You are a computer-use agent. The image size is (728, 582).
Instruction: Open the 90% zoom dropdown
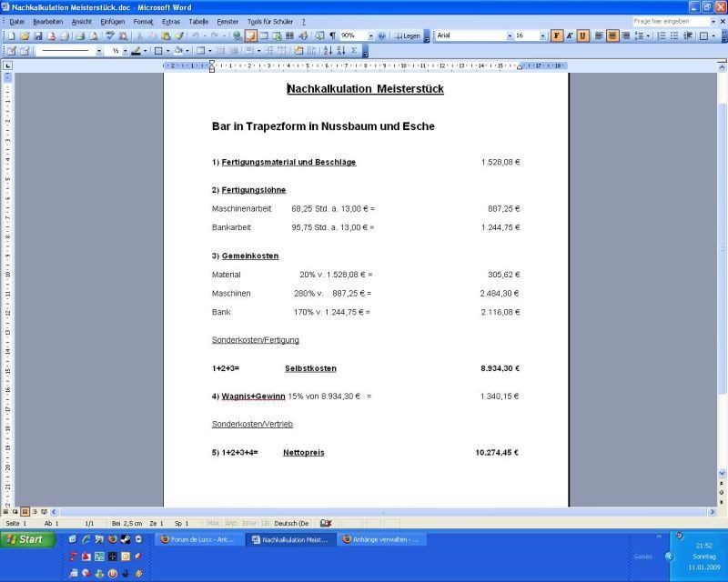click(x=370, y=35)
